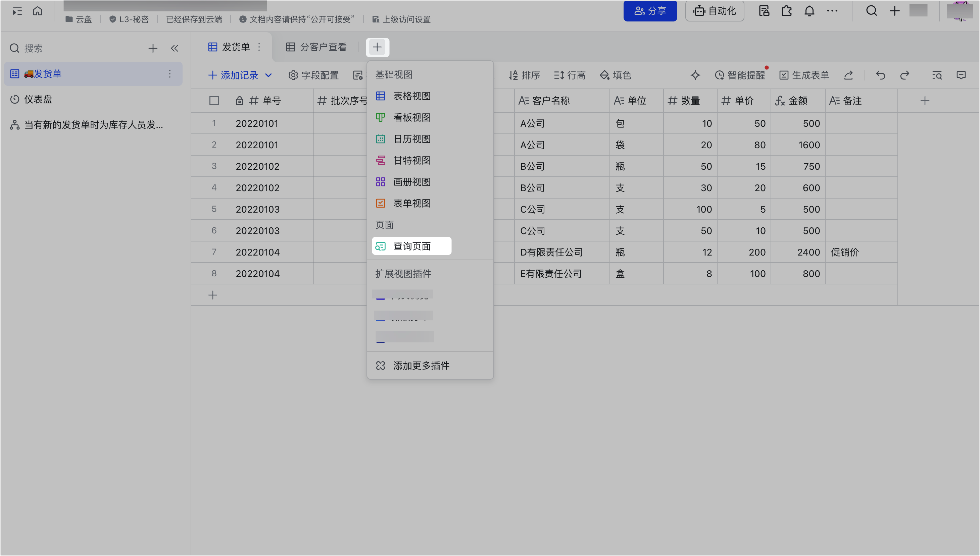
Task: Add new sidebar item with plus icon
Action: coord(153,48)
